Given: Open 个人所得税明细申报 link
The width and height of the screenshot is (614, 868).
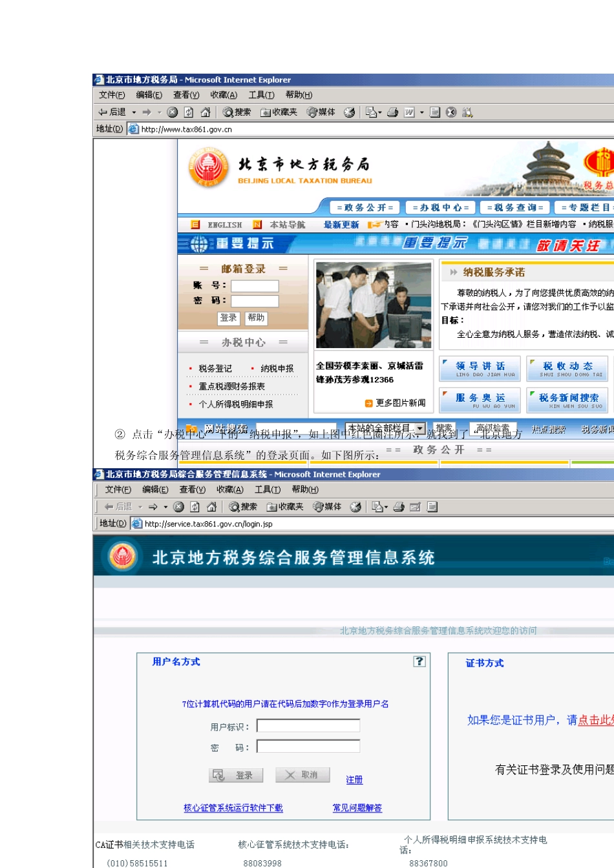Looking at the screenshot, I should tap(236, 404).
